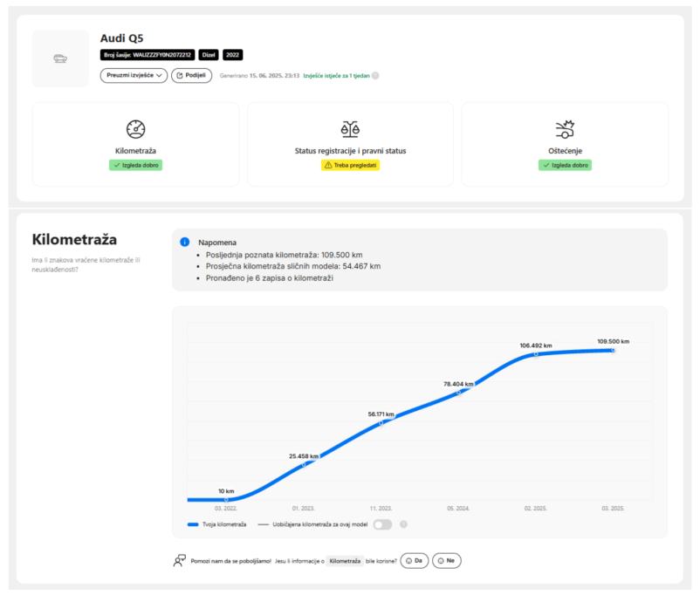The image size is (700, 602).
Task: Click the 10 km data point on chart
Action: [x=226, y=499]
